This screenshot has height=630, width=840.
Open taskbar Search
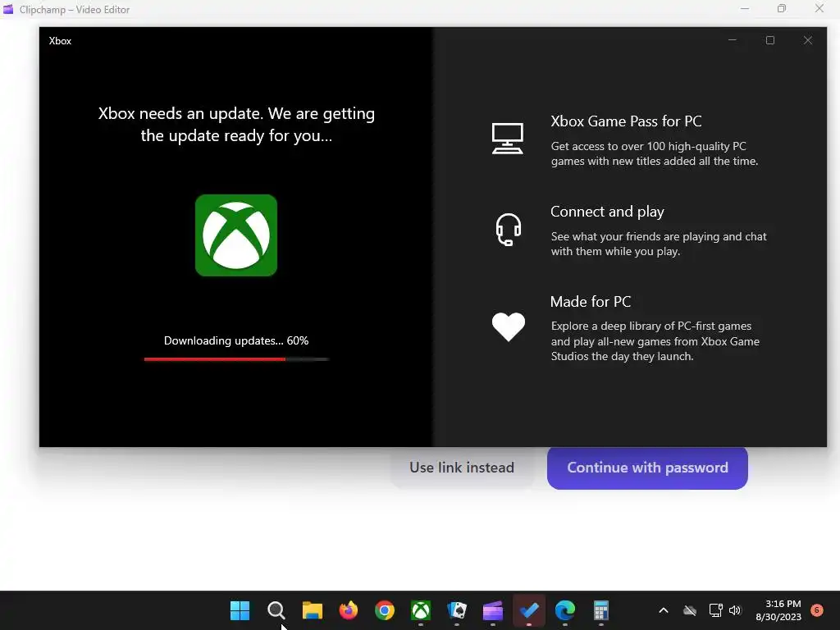pos(276,610)
